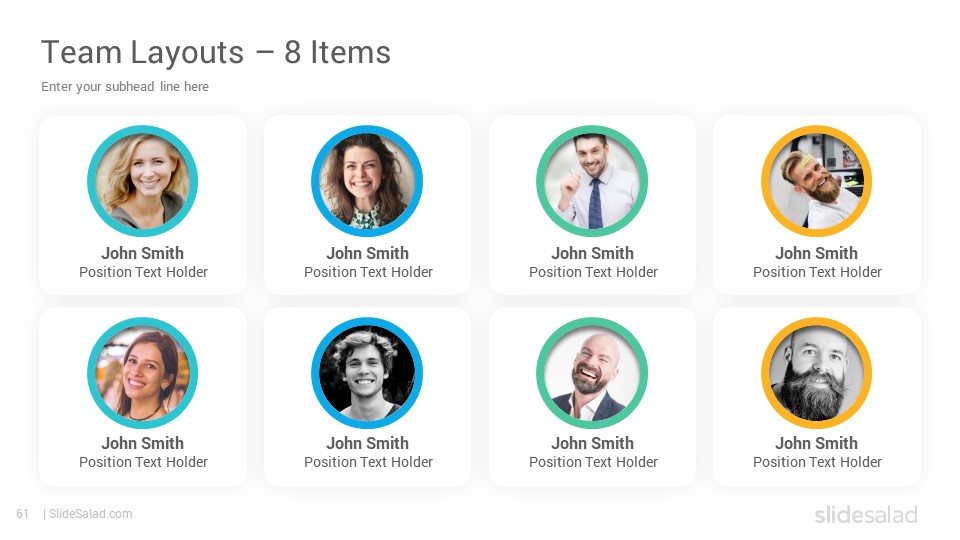Click Position Text Holder under curly-haired man
The height and width of the screenshot is (540, 960).
(369, 462)
